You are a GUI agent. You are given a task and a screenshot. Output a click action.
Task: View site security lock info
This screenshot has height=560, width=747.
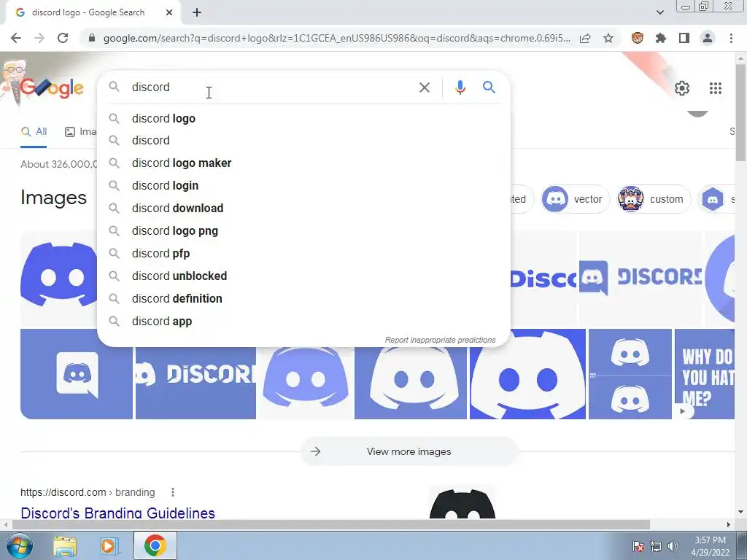pos(92,38)
